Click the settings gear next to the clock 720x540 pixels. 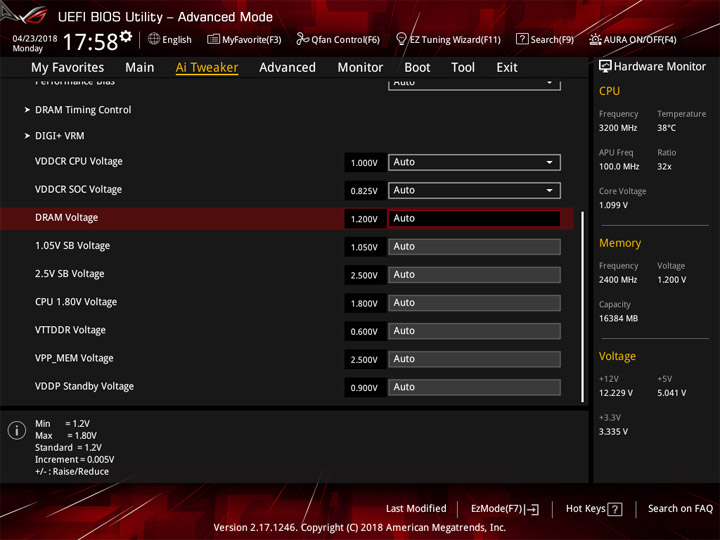pyautogui.click(x=126, y=36)
